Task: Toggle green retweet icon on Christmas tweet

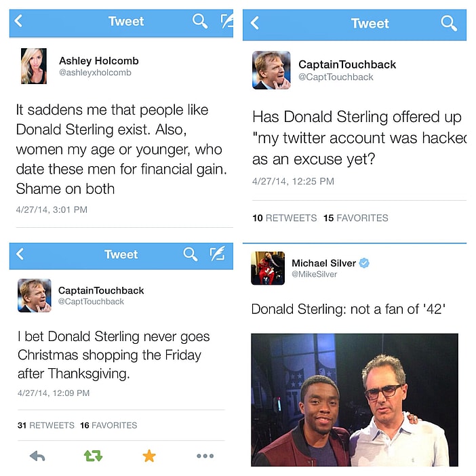Action: pyautogui.click(x=93, y=456)
